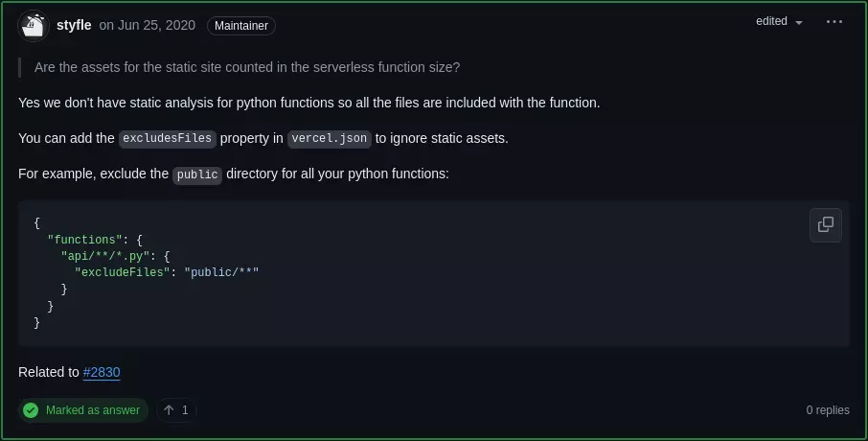The image size is (868, 441).
Task: Click the "excludeFiles" key in code
Action: (x=122, y=272)
